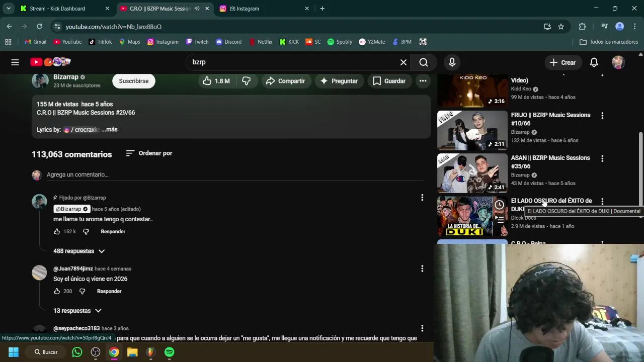Share the video with Compartir
The image size is (644, 362).
point(285,81)
